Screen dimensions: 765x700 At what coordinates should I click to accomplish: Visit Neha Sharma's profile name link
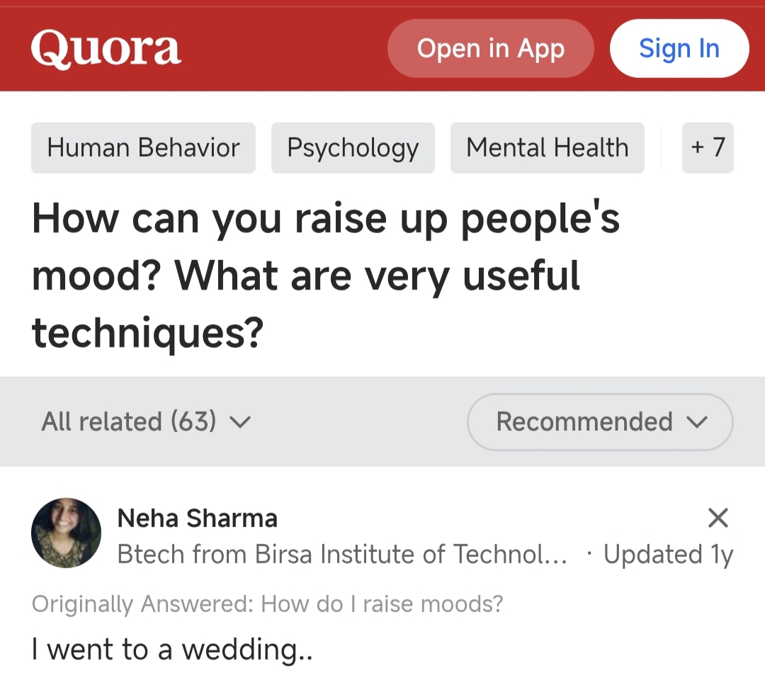coord(197,519)
